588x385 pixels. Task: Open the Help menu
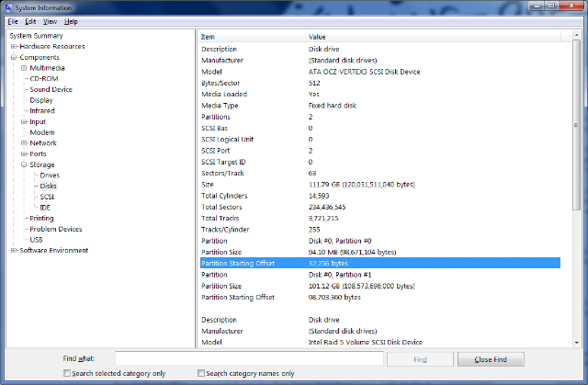71,22
